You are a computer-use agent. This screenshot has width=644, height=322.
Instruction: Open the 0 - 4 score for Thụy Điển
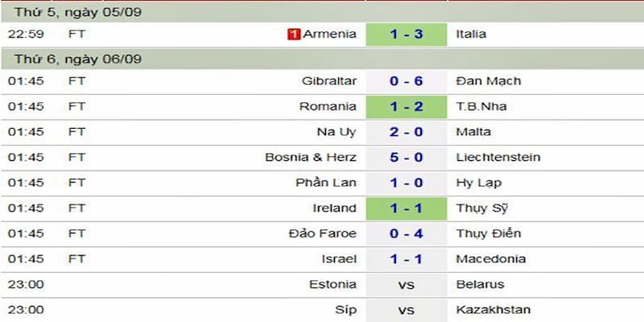(x=406, y=233)
